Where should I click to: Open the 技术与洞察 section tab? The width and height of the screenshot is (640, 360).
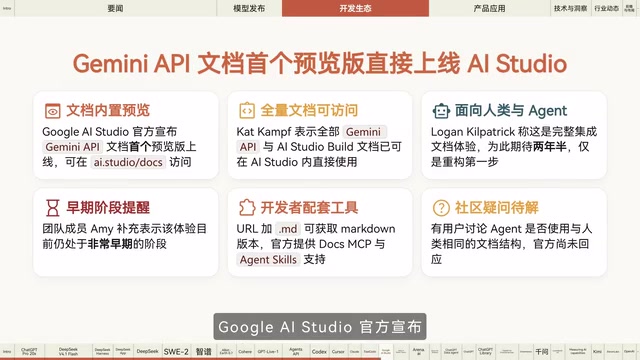(570, 8)
